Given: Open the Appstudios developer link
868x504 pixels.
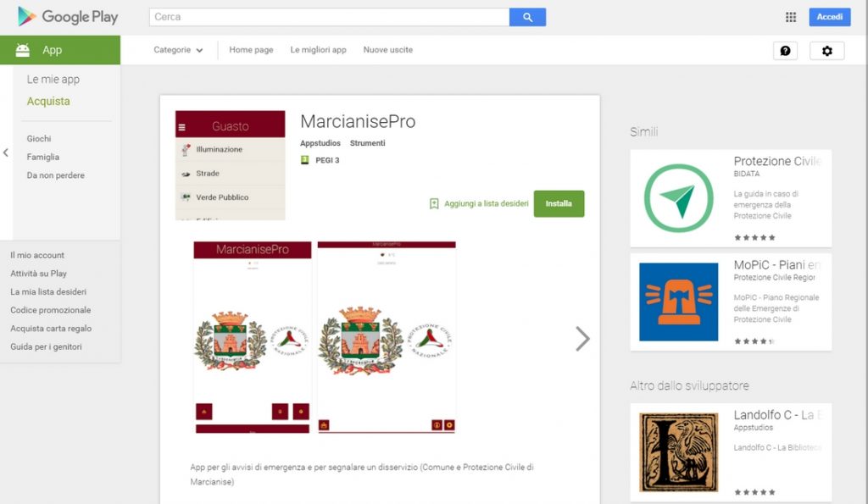Looking at the screenshot, I should pos(320,143).
